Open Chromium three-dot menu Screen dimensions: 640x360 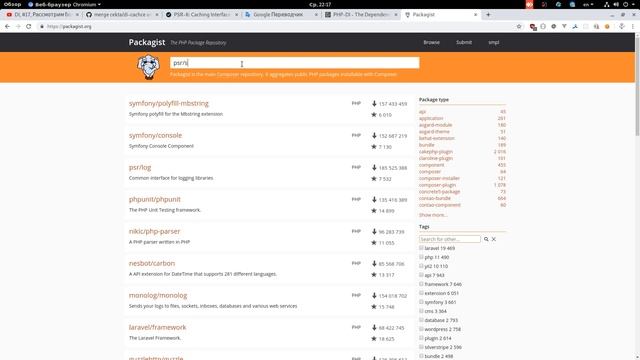pos(633,27)
